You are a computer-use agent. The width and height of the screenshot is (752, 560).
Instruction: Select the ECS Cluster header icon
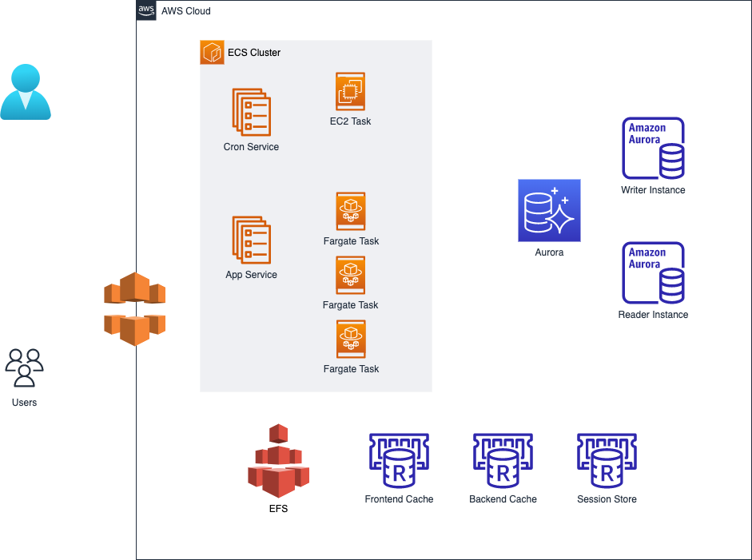[x=212, y=52]
